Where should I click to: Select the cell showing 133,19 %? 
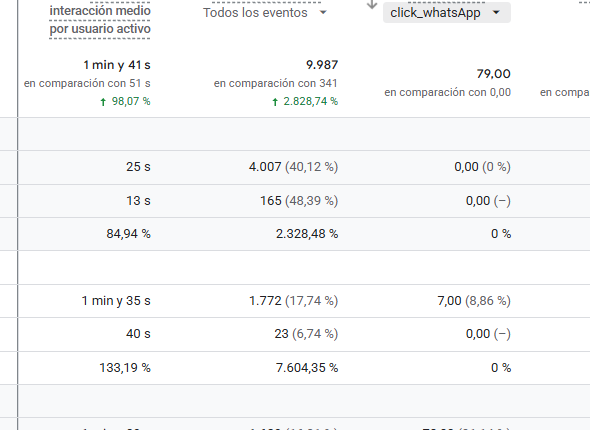[x=125, y=368]
